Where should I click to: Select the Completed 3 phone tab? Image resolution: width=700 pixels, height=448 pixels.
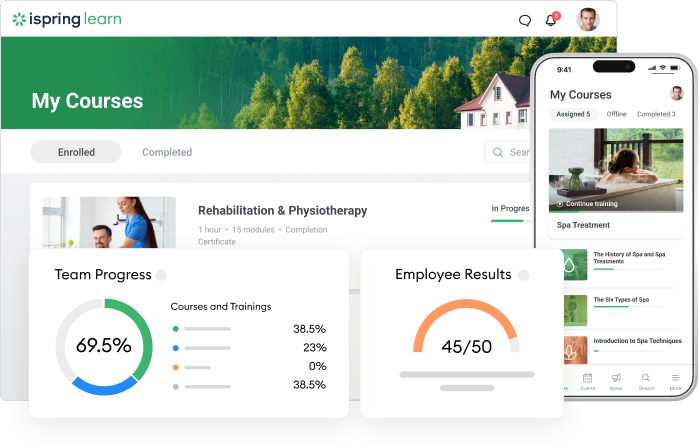coord(656,114)
